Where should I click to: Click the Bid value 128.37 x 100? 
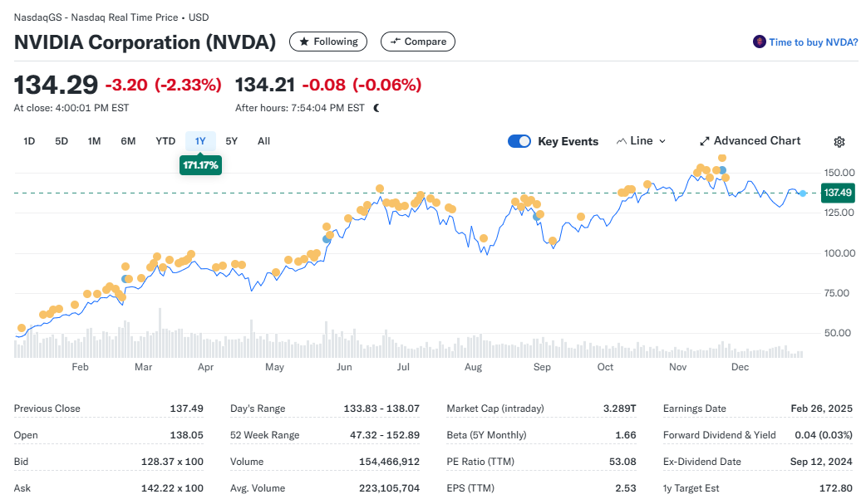click(172, 462)
